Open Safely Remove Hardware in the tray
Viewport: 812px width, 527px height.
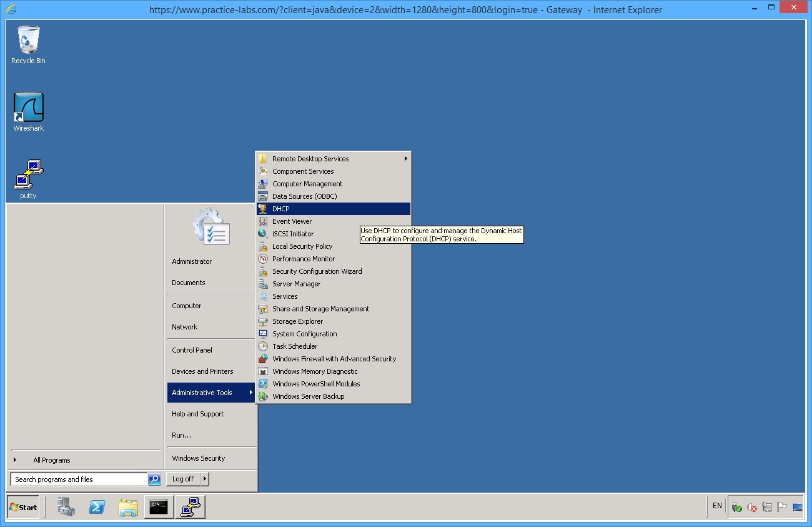point(736,508)
